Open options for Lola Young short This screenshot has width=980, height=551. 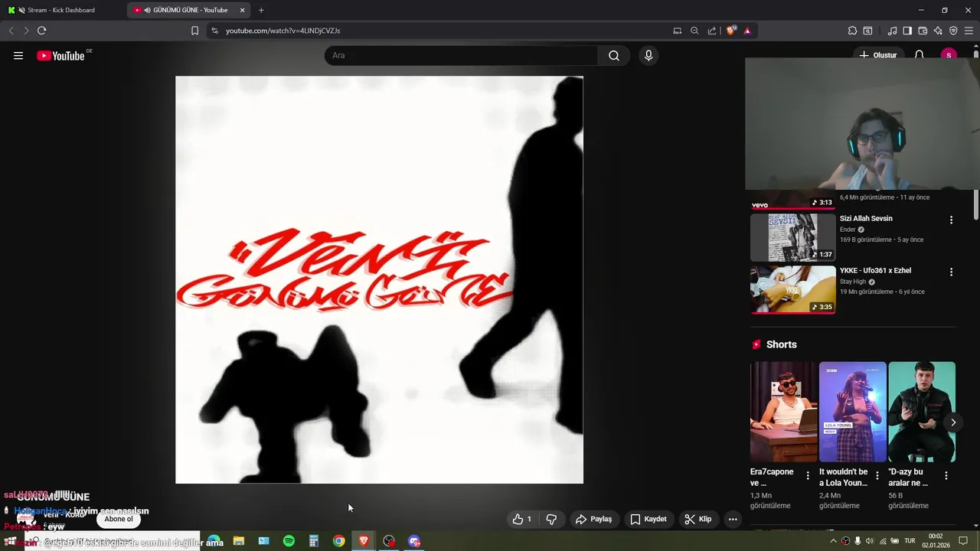pos(877,475)
